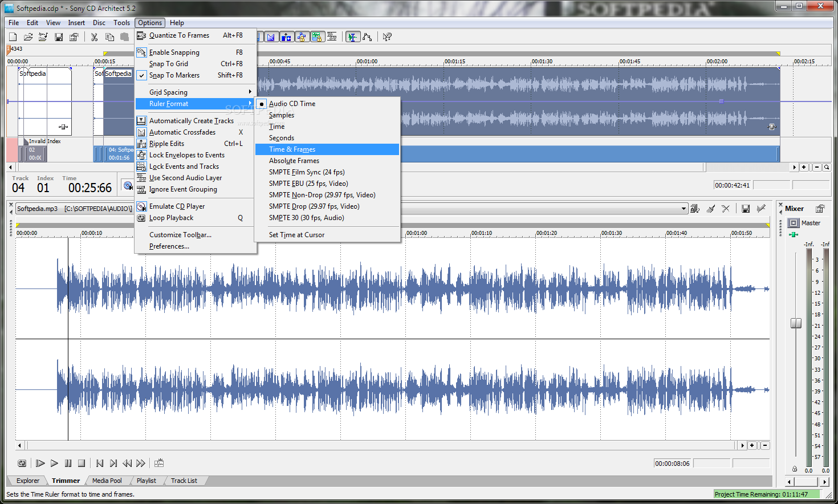Open the Tools menu
The width and height of the screenshot is (838, 504).
[x=121, y=23]
